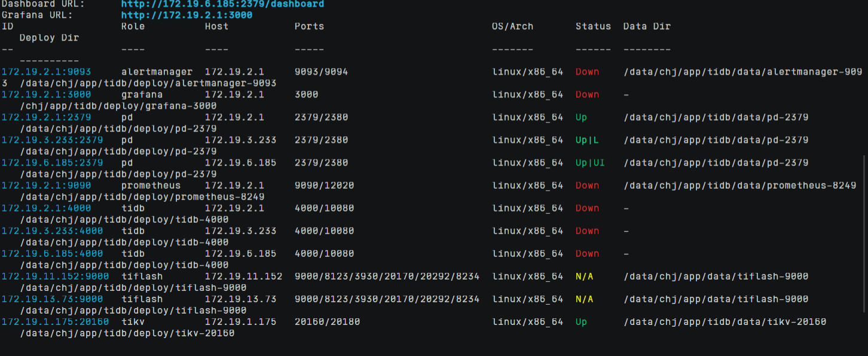Select the tiflash ID 172.19.13.73:9000

pos(52,299)
